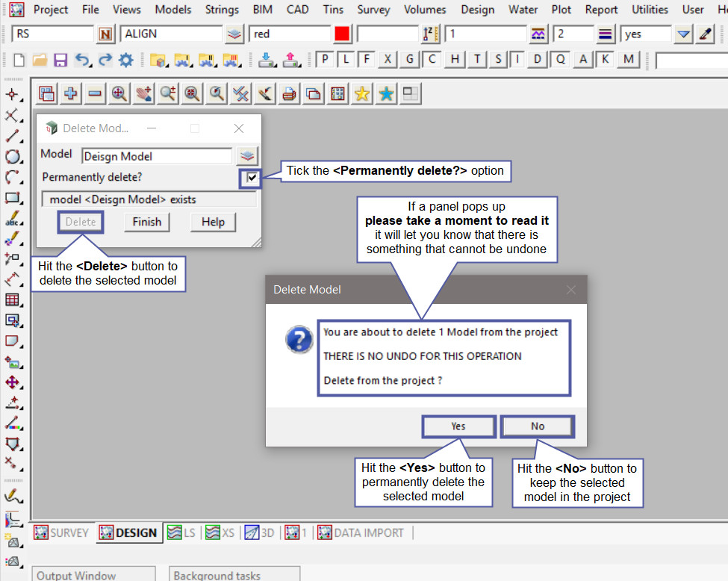
Task: Toggle the P snap button
Action: pyautogui.click(x=326, y=60)
